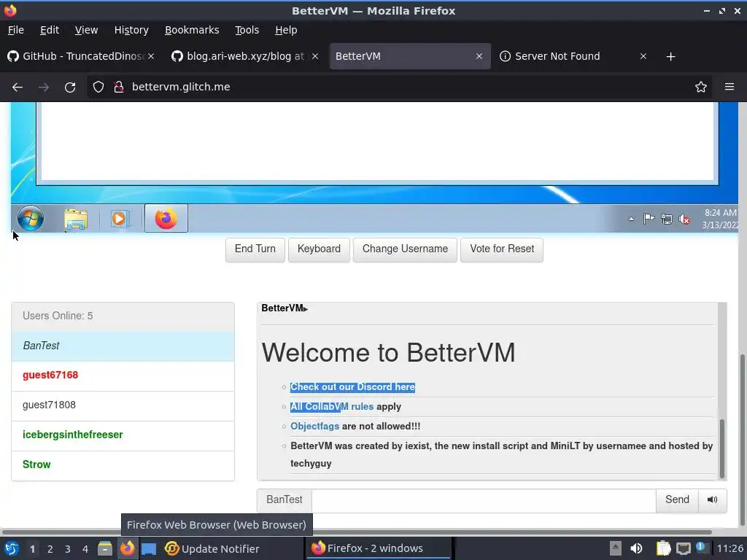The height and width of the screenshot is (560, 747).
Task: Click the horizontal page scrollbar
Action: pos(357,532)
